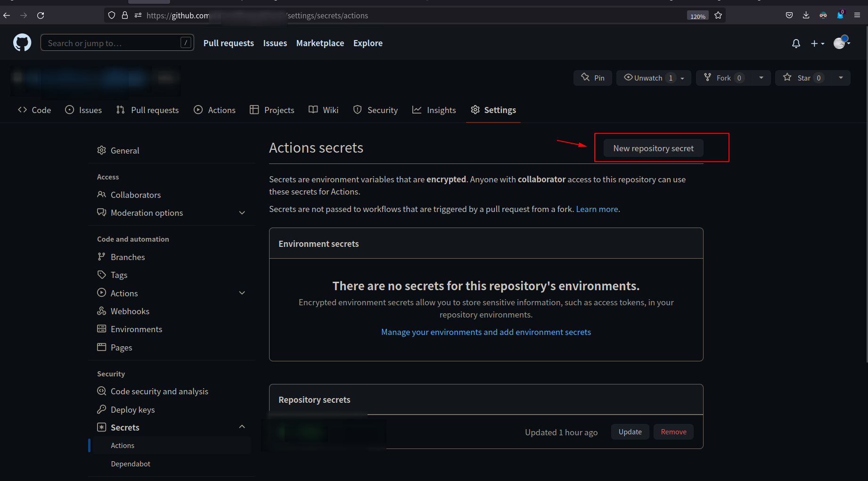
Task: Click the Tags icon in sidebar
Action: 101,275
